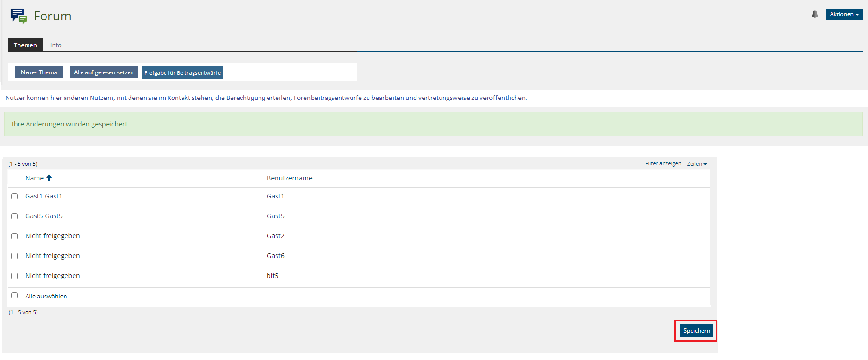
Task: Sort by the Benutzername column header
Action: (x=289, y=178)
